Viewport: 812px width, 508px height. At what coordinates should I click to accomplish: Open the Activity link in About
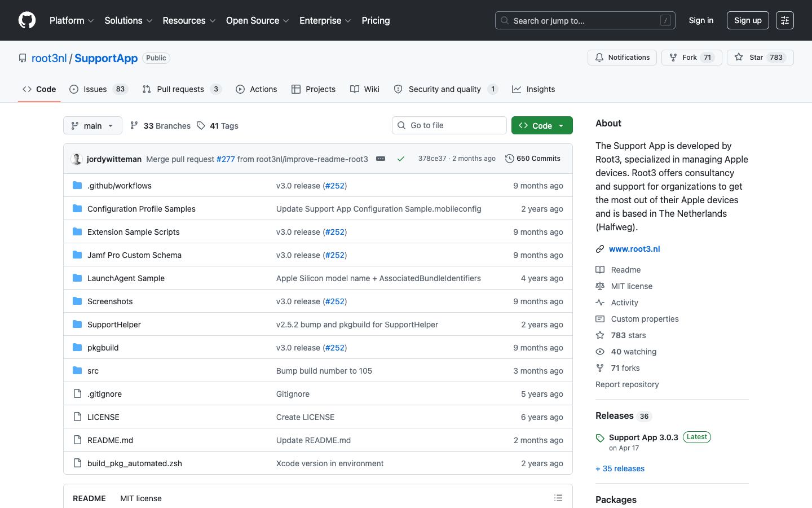624,303
